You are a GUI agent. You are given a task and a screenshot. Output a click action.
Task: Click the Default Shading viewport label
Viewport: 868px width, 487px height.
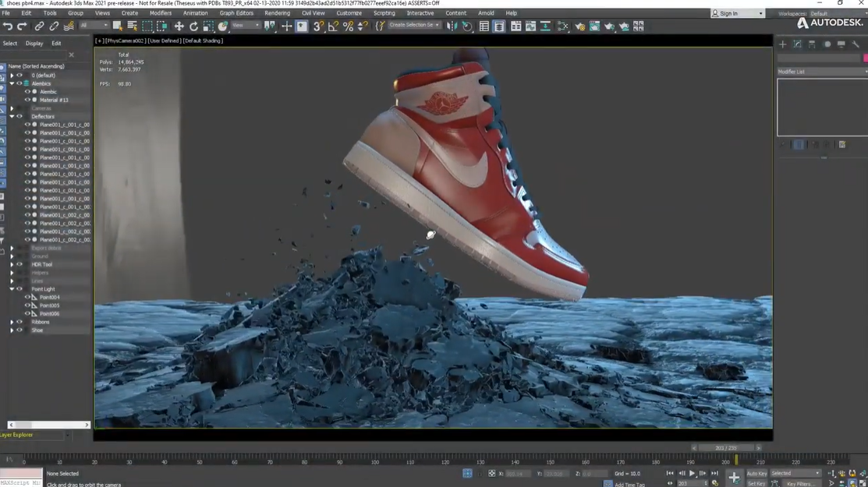click(x=204, y=41)
